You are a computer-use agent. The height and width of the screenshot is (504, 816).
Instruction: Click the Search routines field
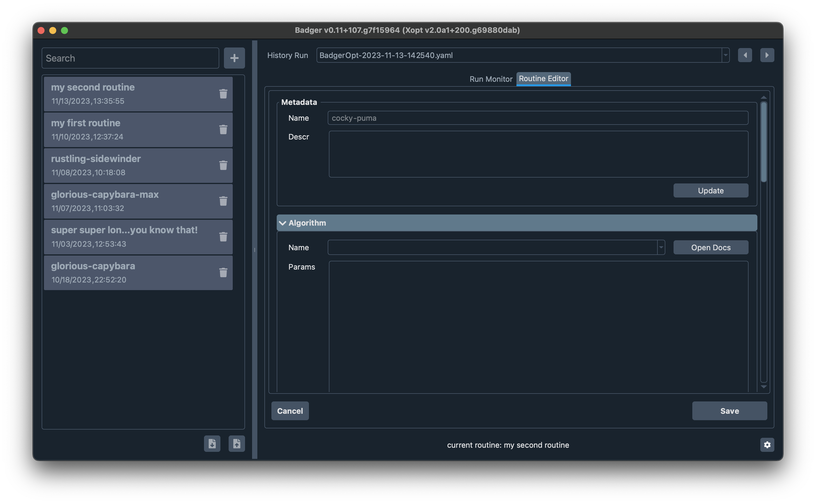click(x=130, y=58)
